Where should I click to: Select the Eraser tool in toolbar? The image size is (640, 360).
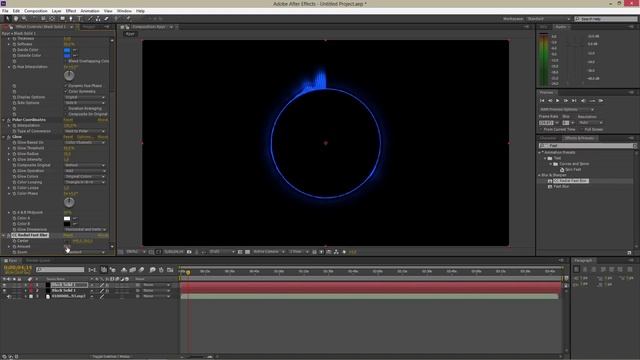[107, 19]
